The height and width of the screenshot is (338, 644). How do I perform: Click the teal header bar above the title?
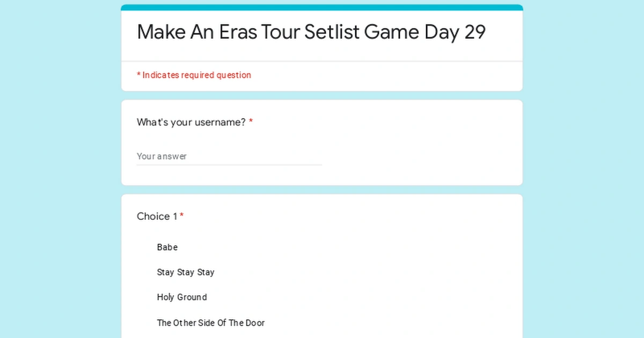tap(321, 8)
